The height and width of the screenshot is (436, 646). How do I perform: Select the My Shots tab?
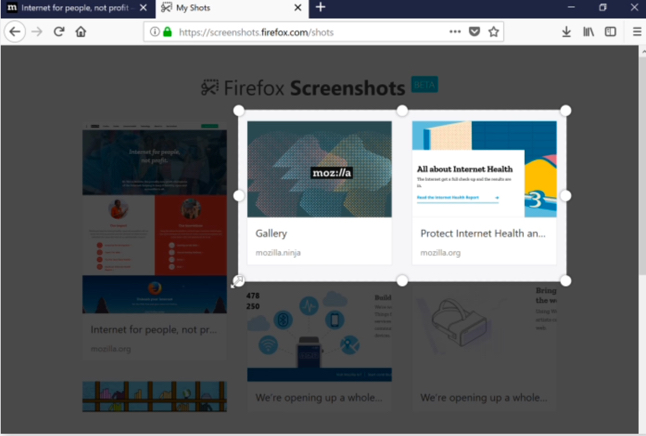232,9
